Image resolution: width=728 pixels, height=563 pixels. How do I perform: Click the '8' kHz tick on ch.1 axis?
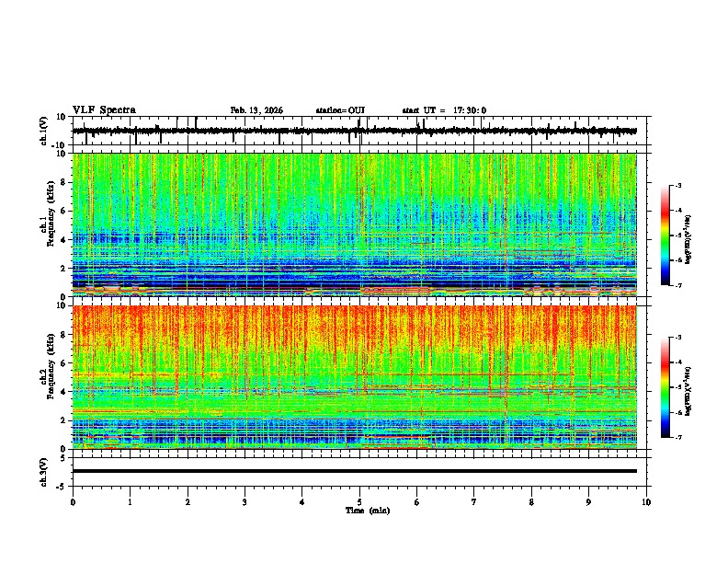coord(63,182)
